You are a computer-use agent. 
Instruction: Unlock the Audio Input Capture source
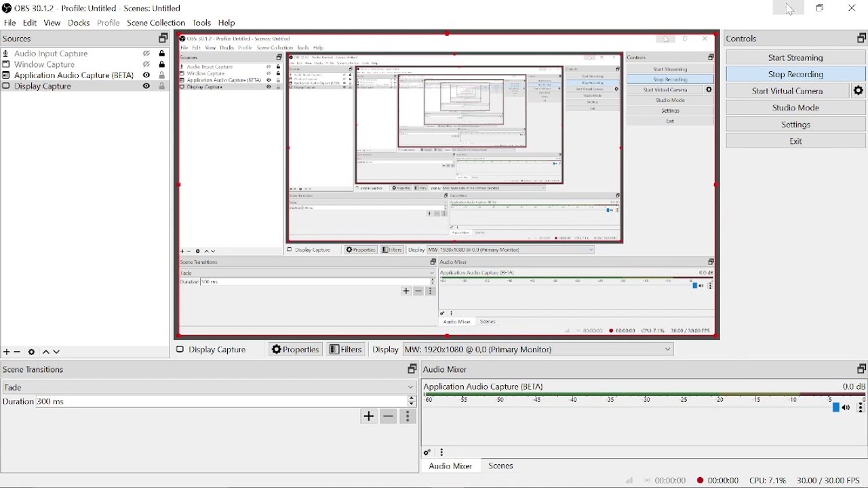pos(162,54)
